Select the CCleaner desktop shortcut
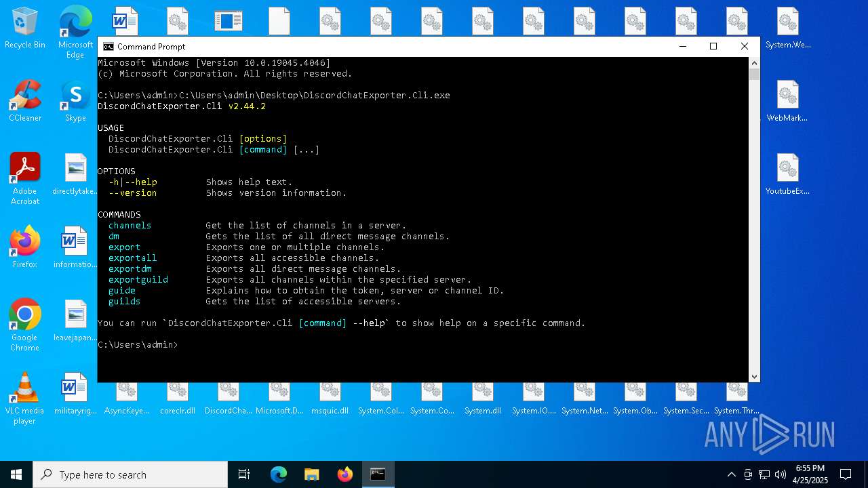 [25, 101]
